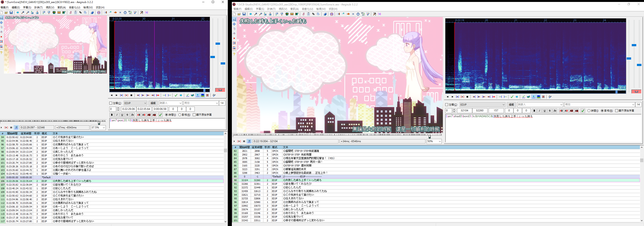644x226 pixels.
Task: Click 編輯 style edit button in left window
Action: pos(153,103)
